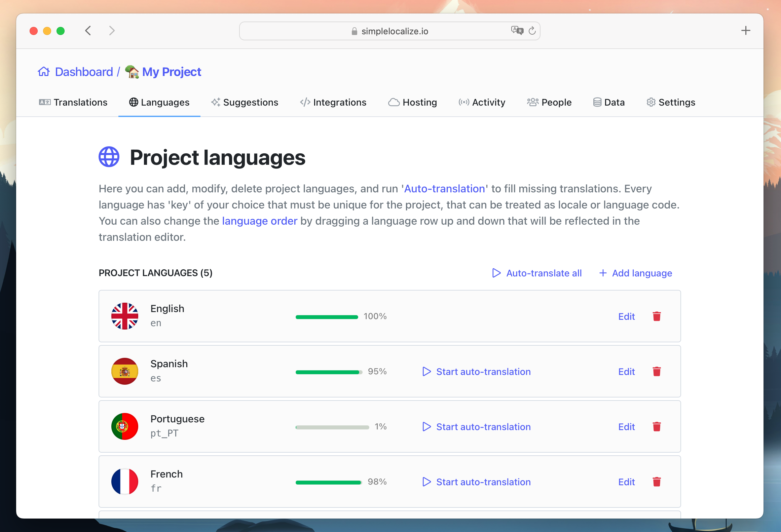
Task: Click Auto-translate all button
Action: pyautogui.click(x=536, y=273)
